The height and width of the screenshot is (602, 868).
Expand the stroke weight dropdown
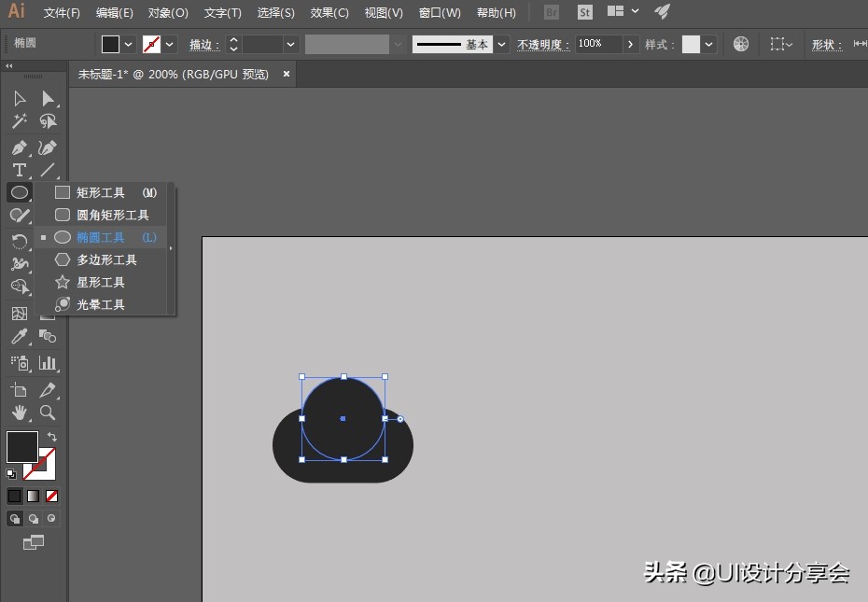pyautogui.click(x=291, y=44)
